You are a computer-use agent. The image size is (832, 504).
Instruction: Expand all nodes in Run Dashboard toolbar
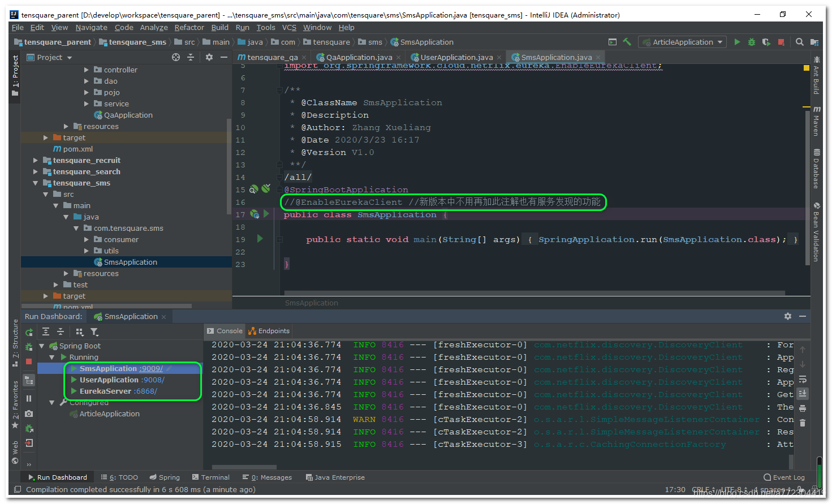click(46, 332)
